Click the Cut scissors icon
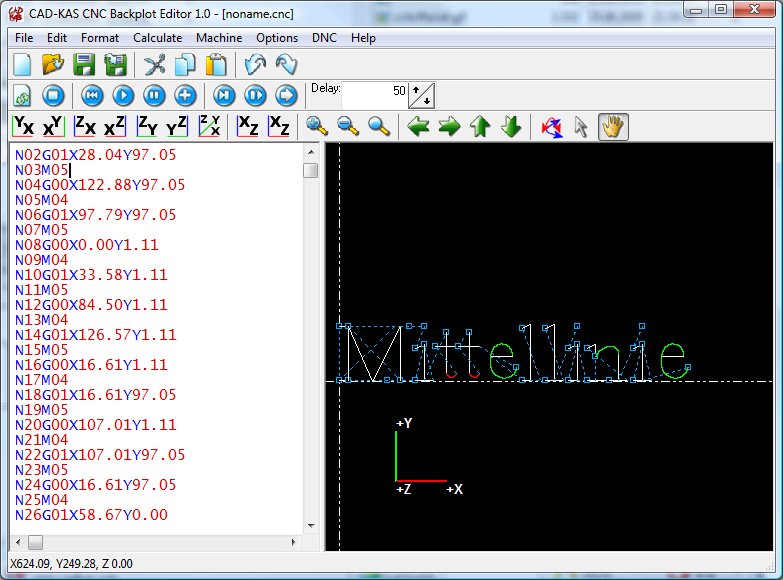The image size is (783, 580). [x=154, y=65]
